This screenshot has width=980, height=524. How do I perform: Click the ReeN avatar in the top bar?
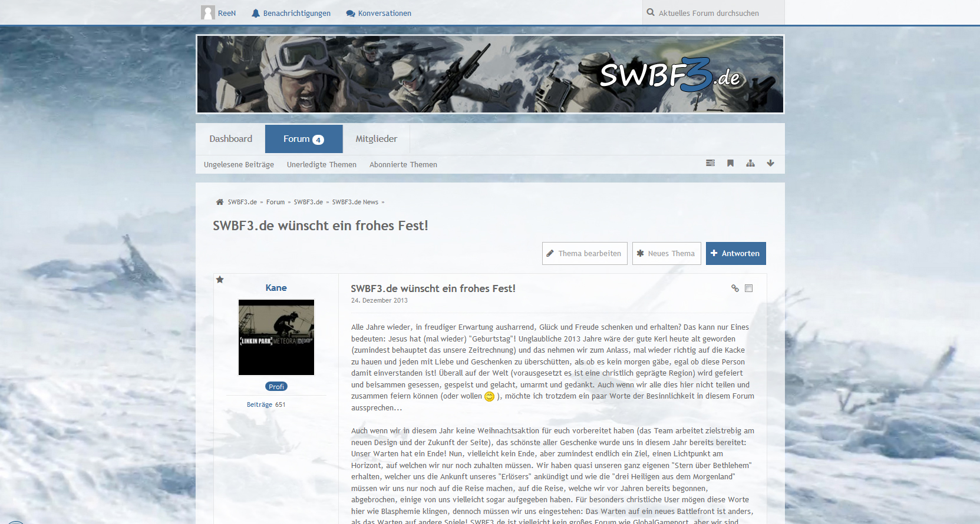(x=208, y=12)
